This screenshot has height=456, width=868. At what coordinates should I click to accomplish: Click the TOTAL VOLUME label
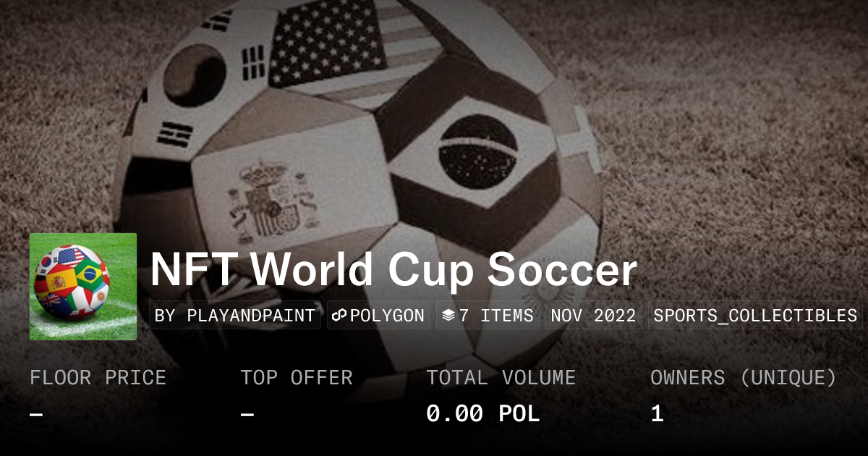point(501,378)
